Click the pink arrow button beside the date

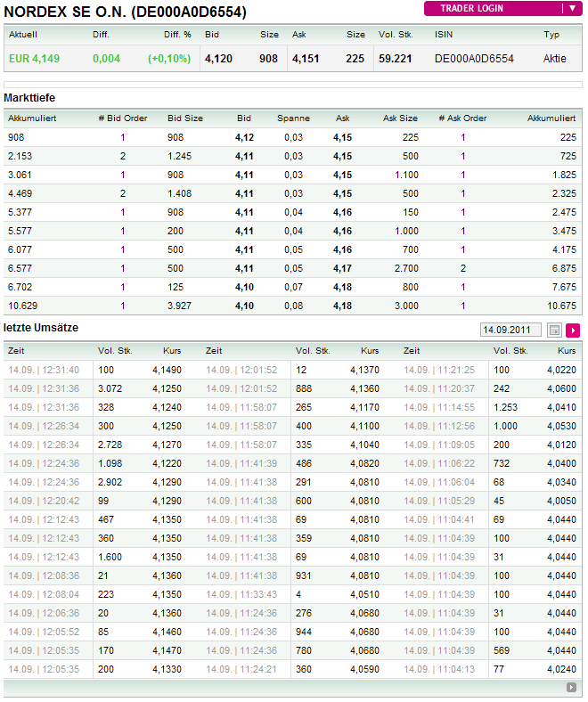[x=573, y=330]
